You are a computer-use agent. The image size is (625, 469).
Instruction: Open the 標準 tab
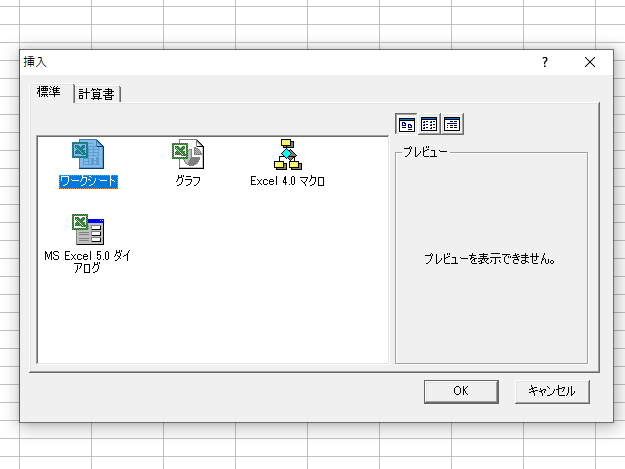coord(51,93)
